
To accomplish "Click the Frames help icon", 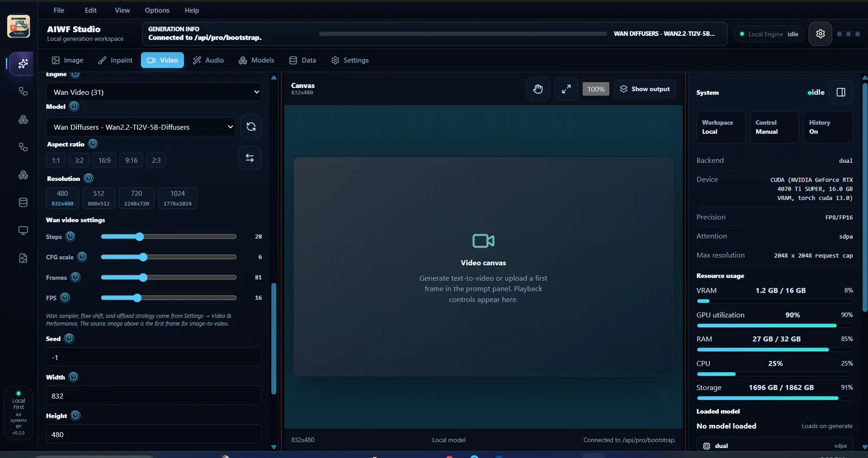I will point(75,277).
